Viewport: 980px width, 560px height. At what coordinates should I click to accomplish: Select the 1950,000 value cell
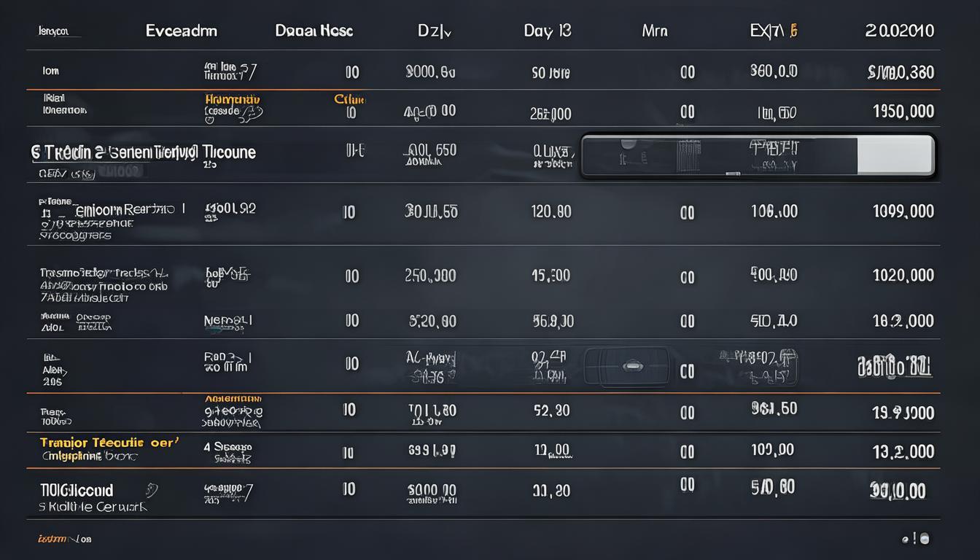point(903,112)
